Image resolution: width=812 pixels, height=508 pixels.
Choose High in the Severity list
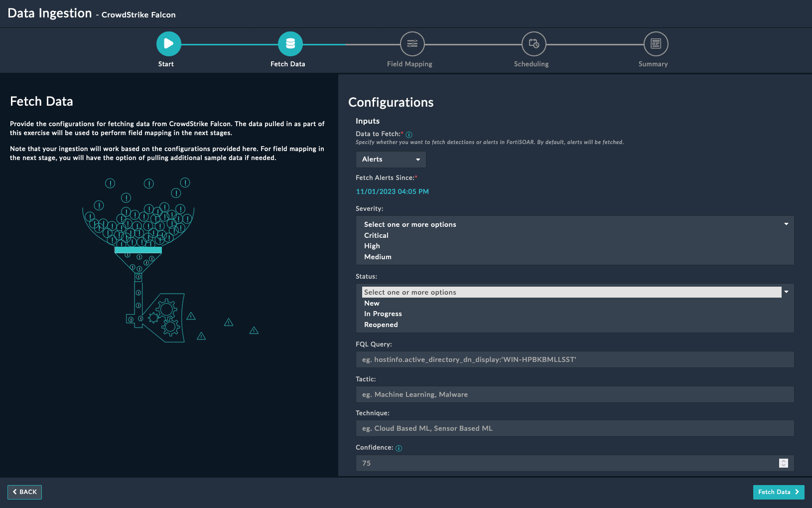click(x=372, y=246)
